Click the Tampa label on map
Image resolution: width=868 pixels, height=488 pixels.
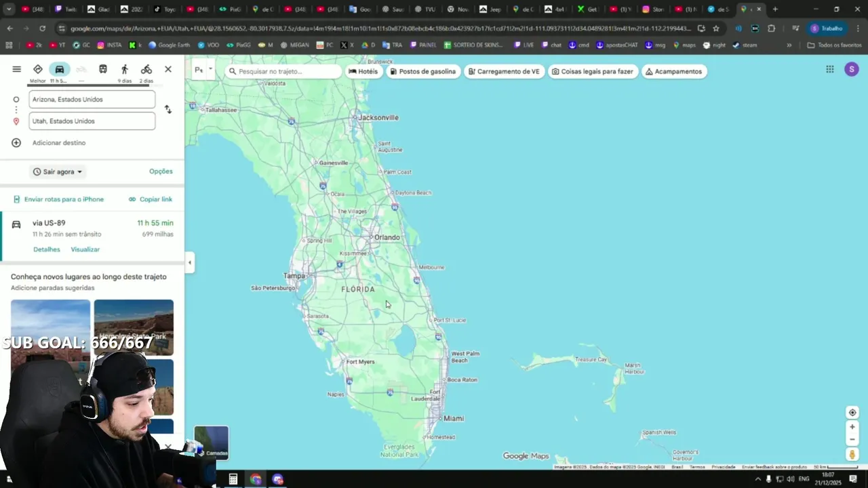point(294,276)
